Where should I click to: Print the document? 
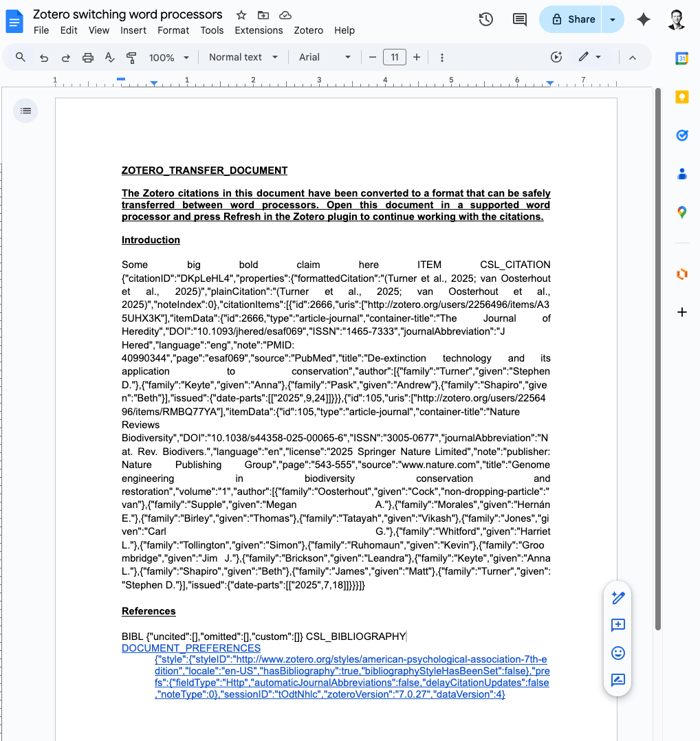[x=88, y=58]
